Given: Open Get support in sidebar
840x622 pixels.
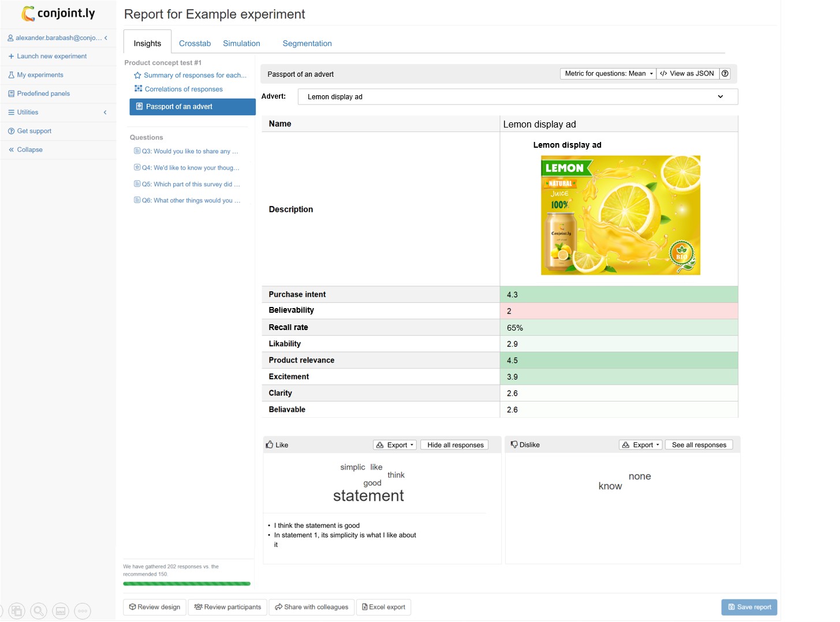Looking at the screenshot, I should 34,131.
